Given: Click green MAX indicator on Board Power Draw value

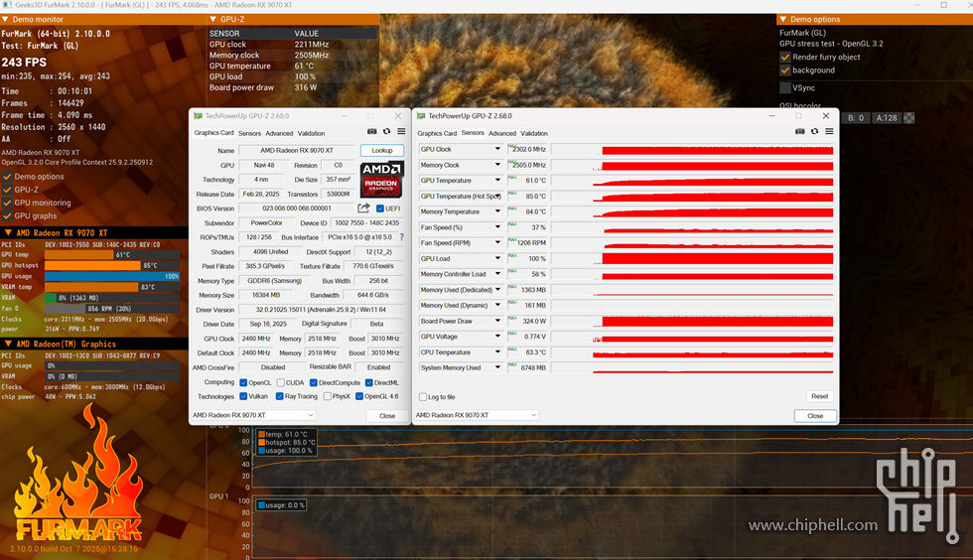Looking at the screenshot, I should pos(512,318).
